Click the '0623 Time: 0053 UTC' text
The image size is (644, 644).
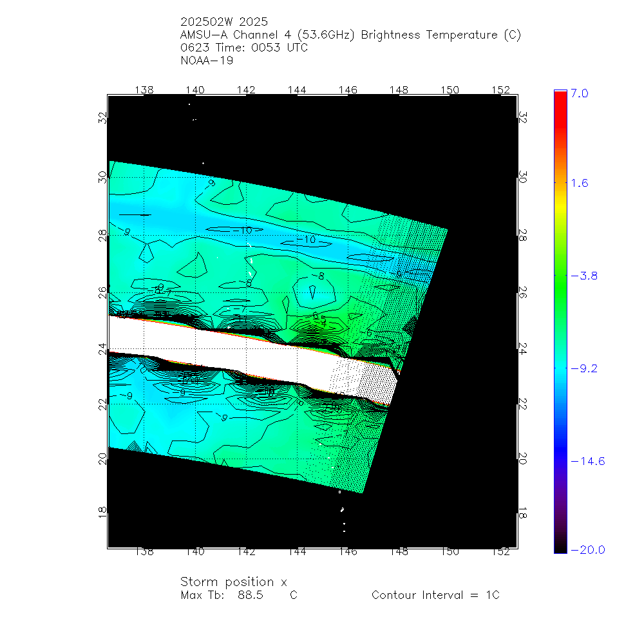click(x=245, y=48)
